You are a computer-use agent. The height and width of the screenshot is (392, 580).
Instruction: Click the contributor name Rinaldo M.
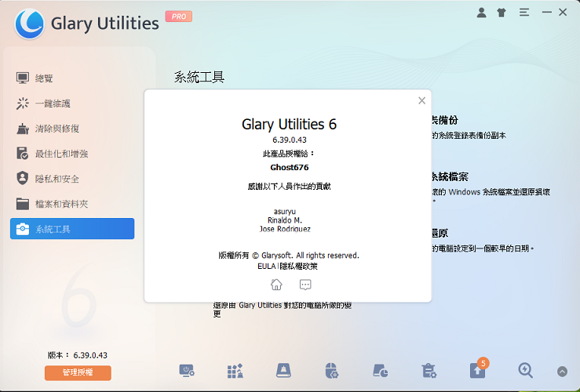pyautogui.click(x=285, y=220)
